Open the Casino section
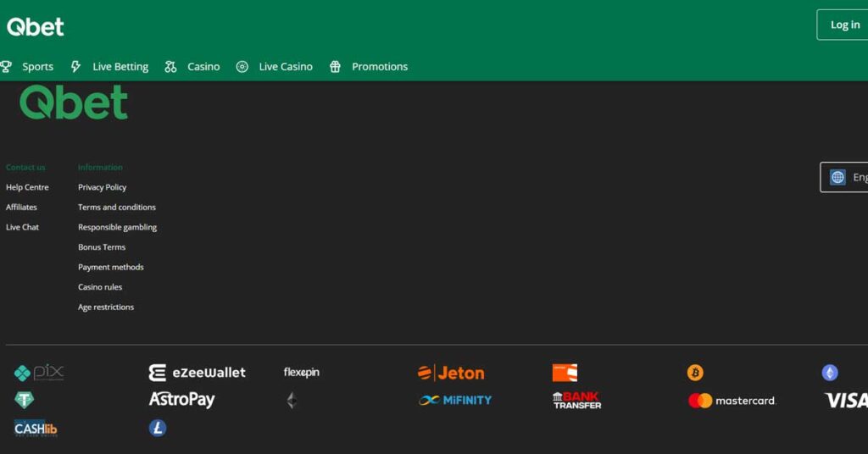Viewport: 868px width, 454px height. (203, 67)
